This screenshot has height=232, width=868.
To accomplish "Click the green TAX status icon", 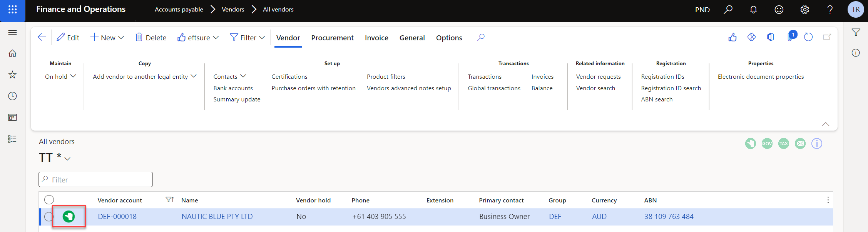I will click(783, 144).
